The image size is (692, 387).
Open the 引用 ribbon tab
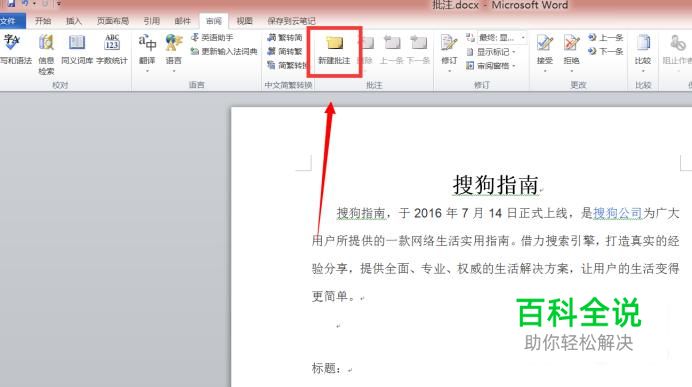[x=151, y=21]
